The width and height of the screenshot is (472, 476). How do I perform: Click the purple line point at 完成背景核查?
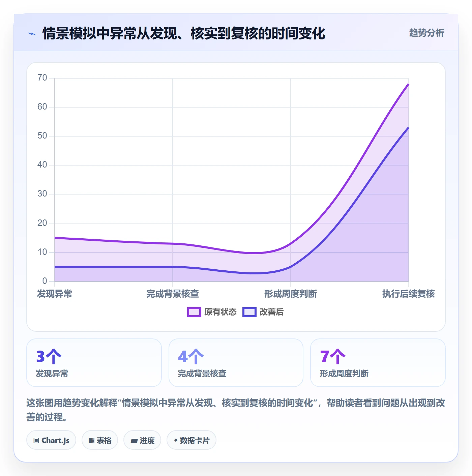pos(173,243)
